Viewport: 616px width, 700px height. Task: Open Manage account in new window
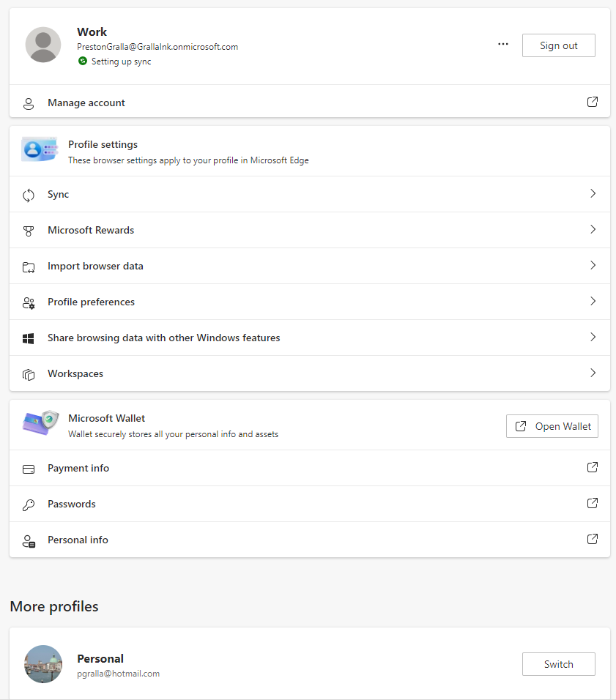pyautogui.click(x=592, y=102)
